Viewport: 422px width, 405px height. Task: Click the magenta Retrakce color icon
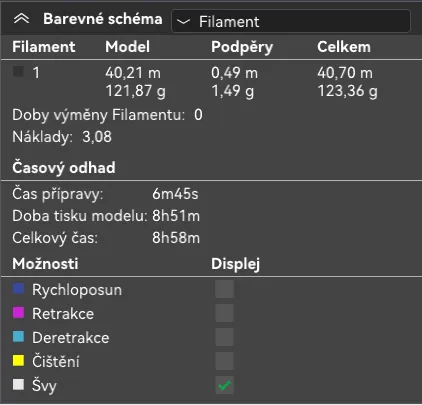[x=18, y=313]
